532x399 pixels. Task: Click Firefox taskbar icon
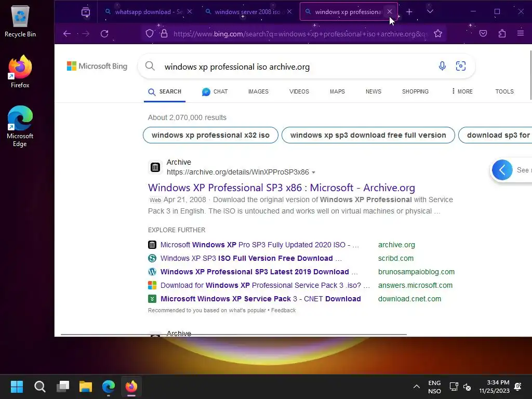coord(131,387)
